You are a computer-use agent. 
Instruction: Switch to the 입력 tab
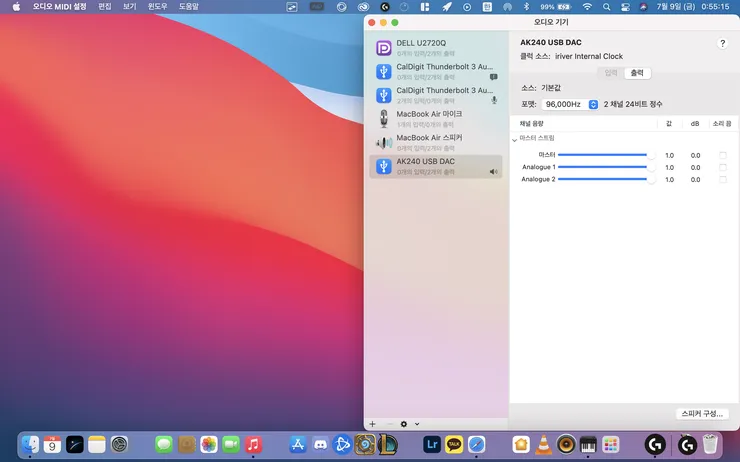click(x=611, y=73)
